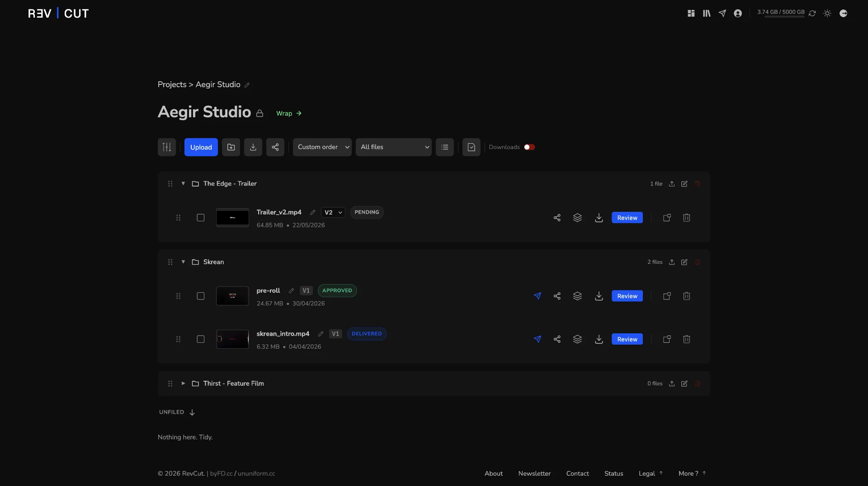This screenshot has width=868, height=486.
Task: Delete Trailer_v2.mp4 with trash icon
Action: pyautogui.click(x=687, y=218)
